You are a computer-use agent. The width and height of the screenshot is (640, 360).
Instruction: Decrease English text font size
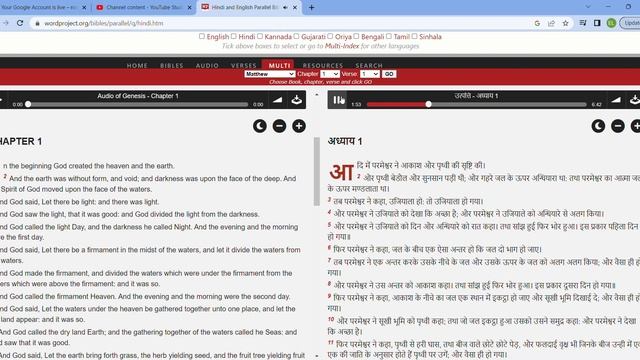279,126
